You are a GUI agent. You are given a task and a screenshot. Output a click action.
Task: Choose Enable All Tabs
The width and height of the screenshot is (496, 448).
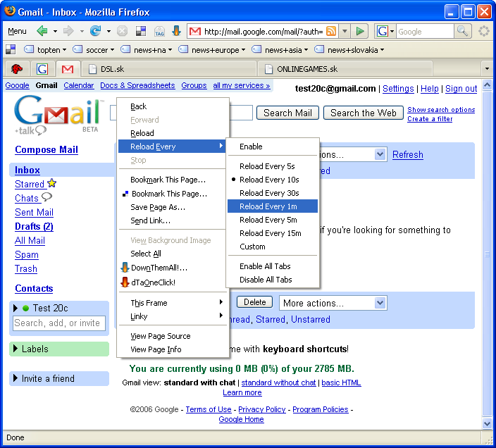[273, 266]
